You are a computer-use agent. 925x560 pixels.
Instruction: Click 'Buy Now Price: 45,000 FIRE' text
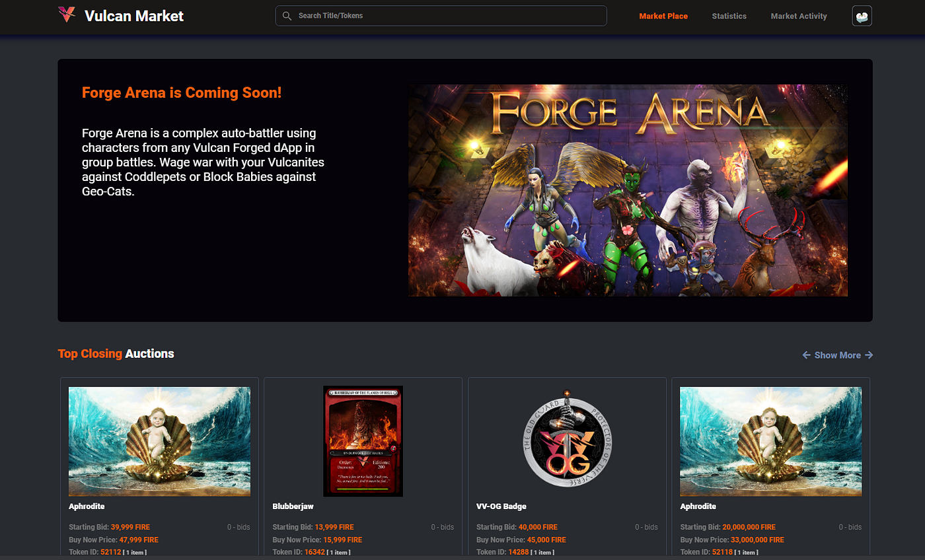[x=521, y=540]
